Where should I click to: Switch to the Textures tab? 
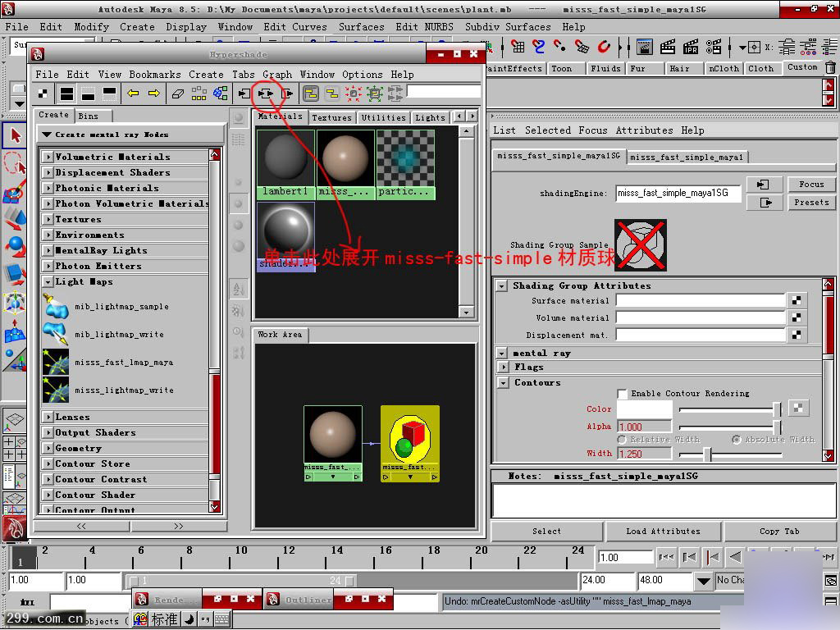pyautogui.click(x=331, y=117)
